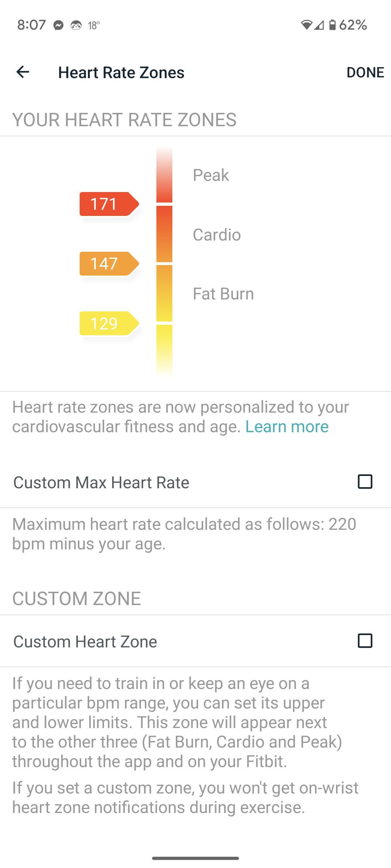Open the Learn more link
The width and height of the screenshot is (391, 868).
287,426
